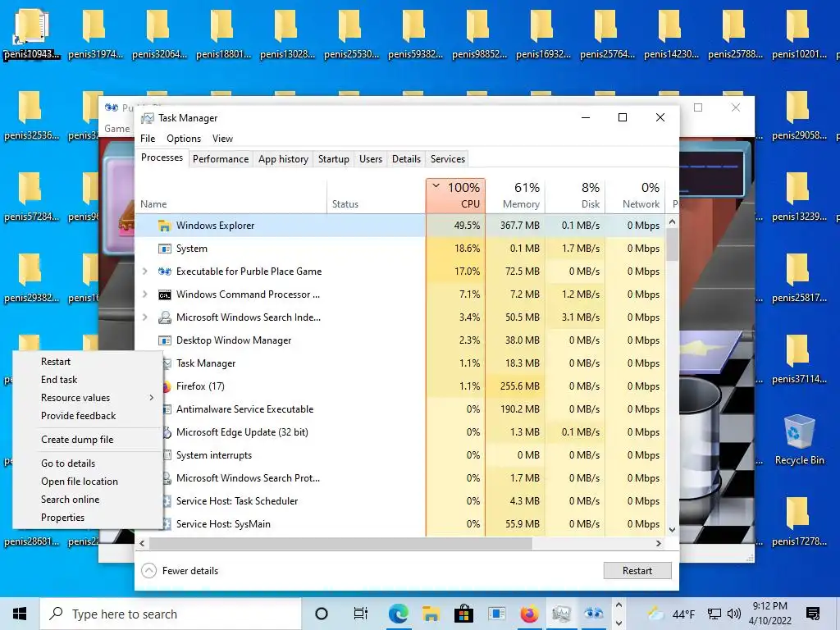Sort by the CPU column header
Image resolution: width=840 pixels, height=630 pixels.
456,195
